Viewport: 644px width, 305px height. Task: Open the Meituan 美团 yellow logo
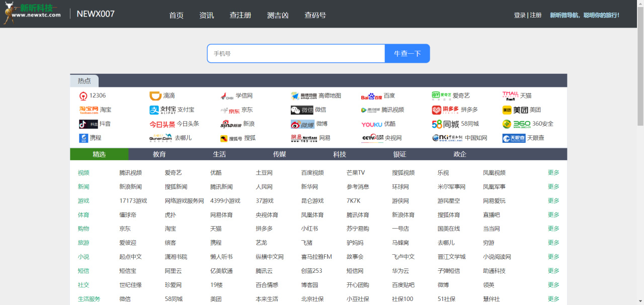click(515, 110)
